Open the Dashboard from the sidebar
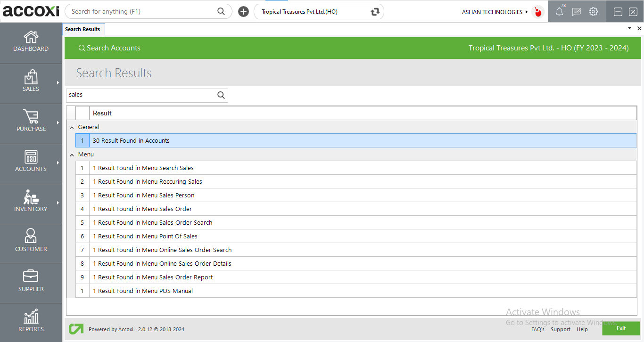Image resolution: width=644 pixels, height=342 pixels. (31, 41)
